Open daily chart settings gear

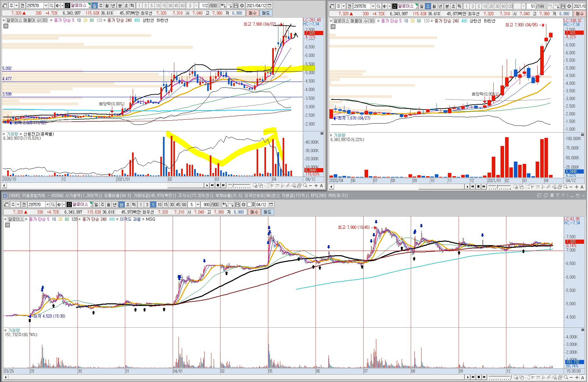point(242,6)
